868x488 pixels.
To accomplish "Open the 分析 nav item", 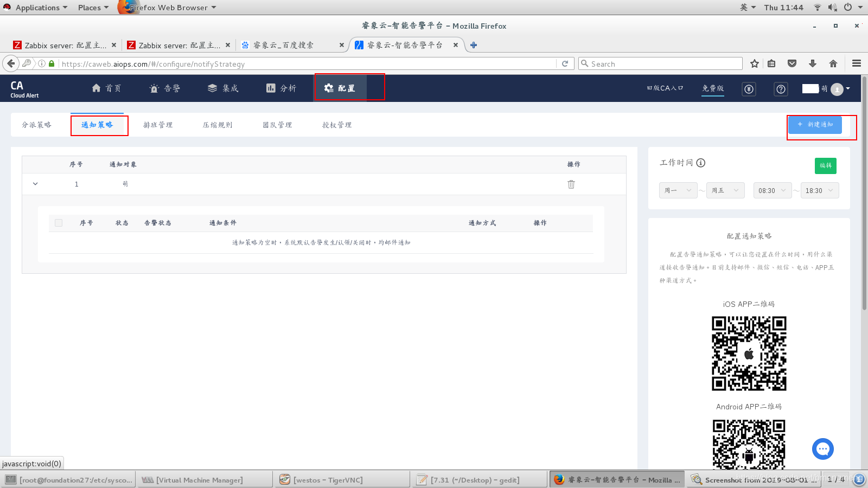I will tap(281, 88).
